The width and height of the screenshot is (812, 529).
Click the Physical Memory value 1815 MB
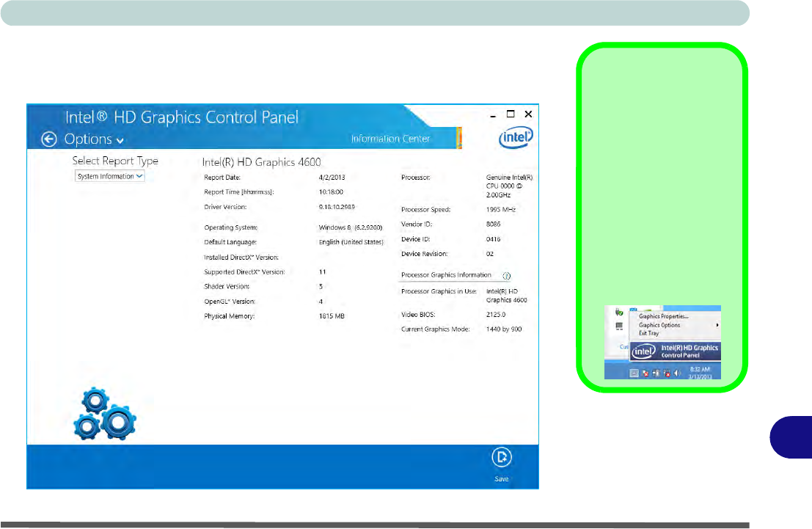pos(332,316)
